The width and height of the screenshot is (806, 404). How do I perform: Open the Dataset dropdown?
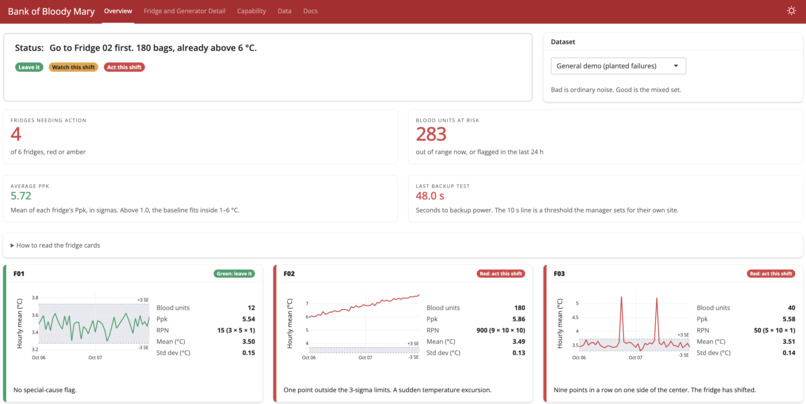(x=618, y=66)
